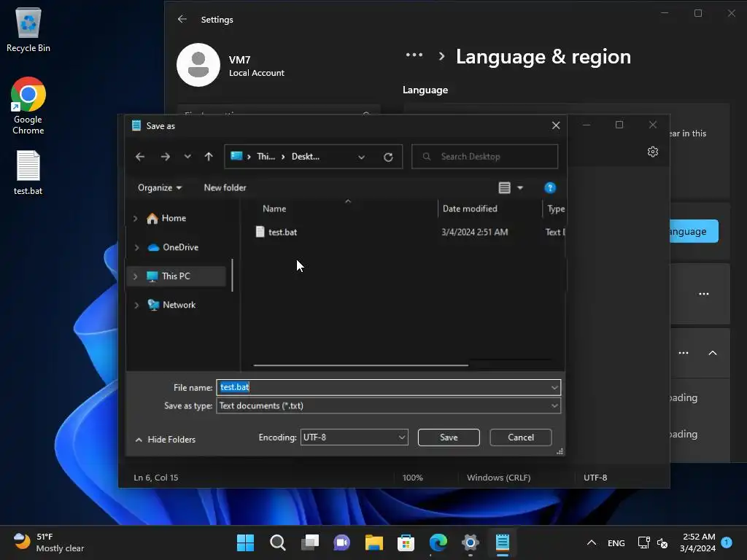Image resolution: width=747 pixels, height=560 pixels.
Task: Expand the Network tree node
Action: click(136, 306)
